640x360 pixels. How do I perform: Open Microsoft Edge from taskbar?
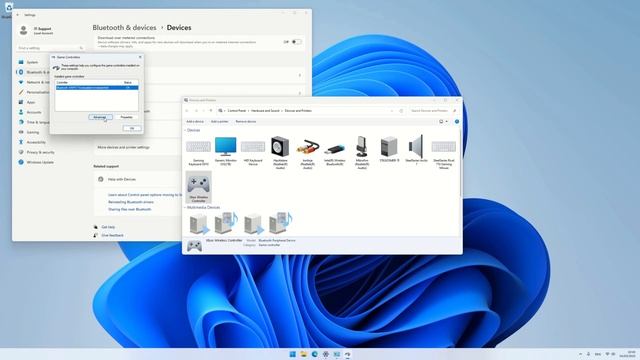315,354
